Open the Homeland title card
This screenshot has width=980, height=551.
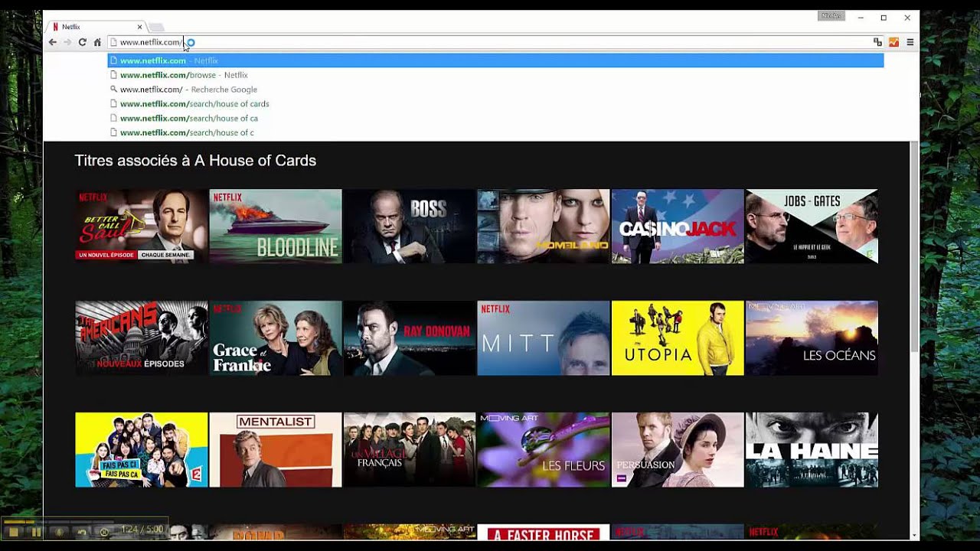(x=544, y=227)
